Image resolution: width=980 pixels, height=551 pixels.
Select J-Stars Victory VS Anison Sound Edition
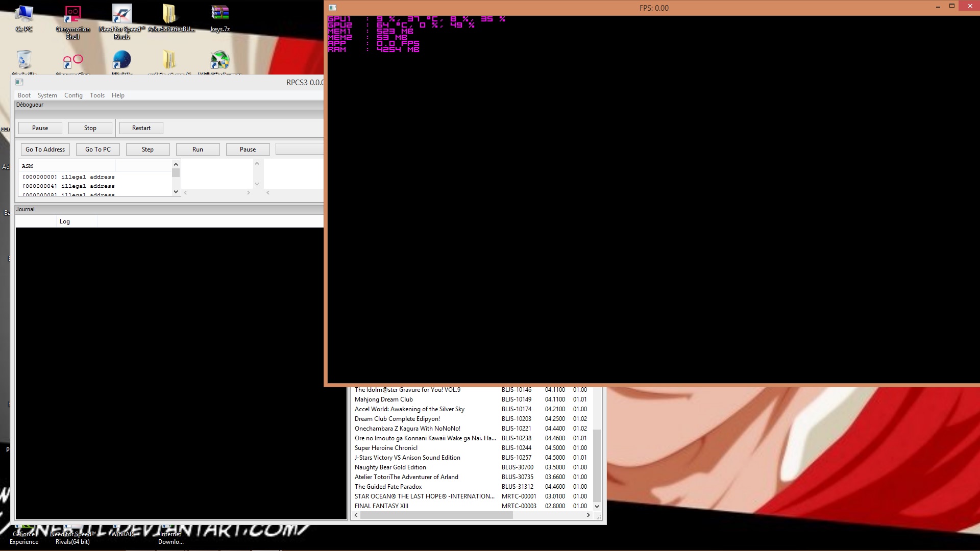[471, 458]
